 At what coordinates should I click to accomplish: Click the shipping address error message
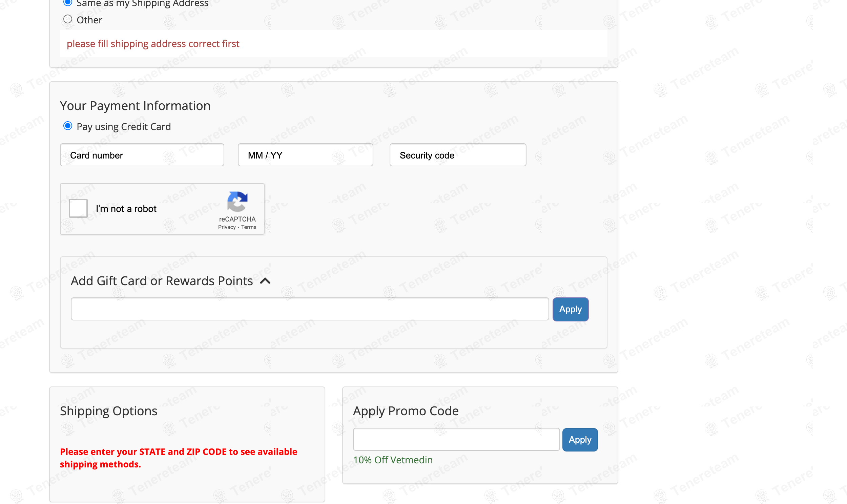(153, 44)
